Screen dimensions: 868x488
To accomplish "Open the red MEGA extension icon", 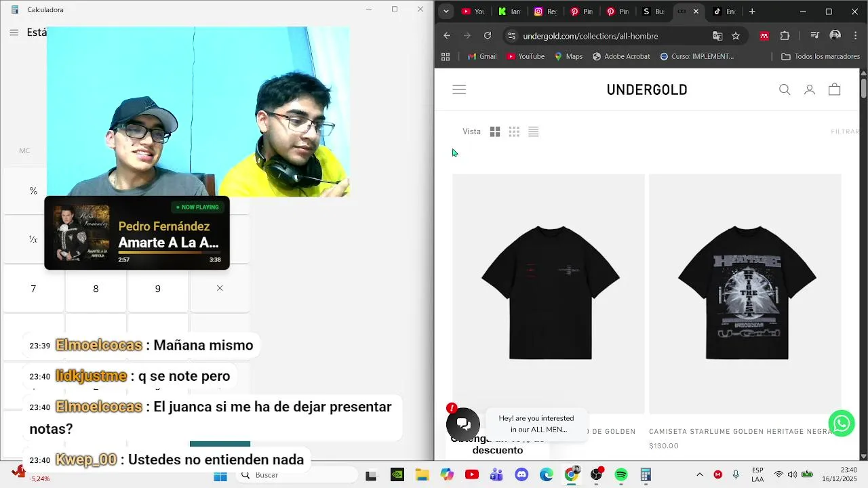I will coord(764,36).
